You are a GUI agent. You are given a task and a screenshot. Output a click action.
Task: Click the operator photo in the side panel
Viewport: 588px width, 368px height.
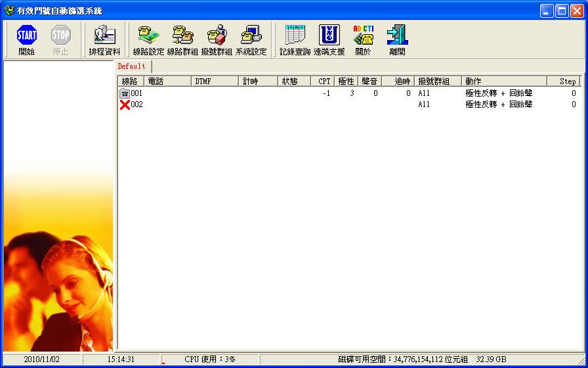(58, 206)
